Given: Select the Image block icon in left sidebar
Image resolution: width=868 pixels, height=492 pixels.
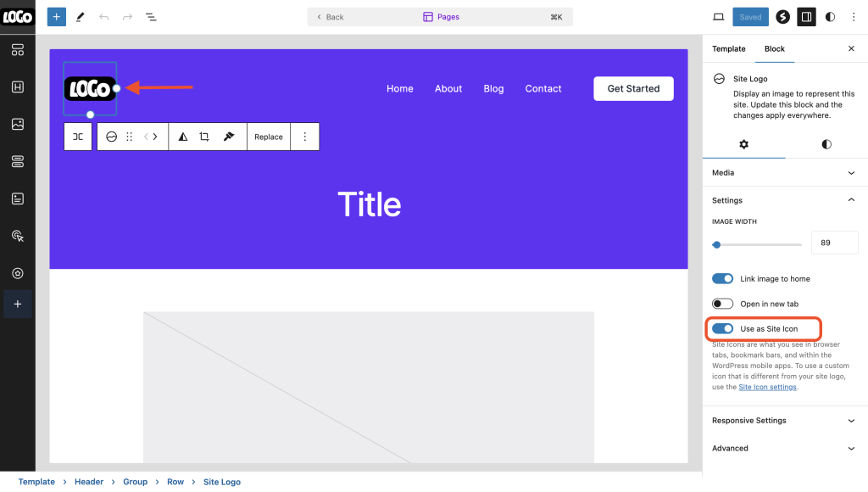Looking at the screenshot, I should pos(17,123).
